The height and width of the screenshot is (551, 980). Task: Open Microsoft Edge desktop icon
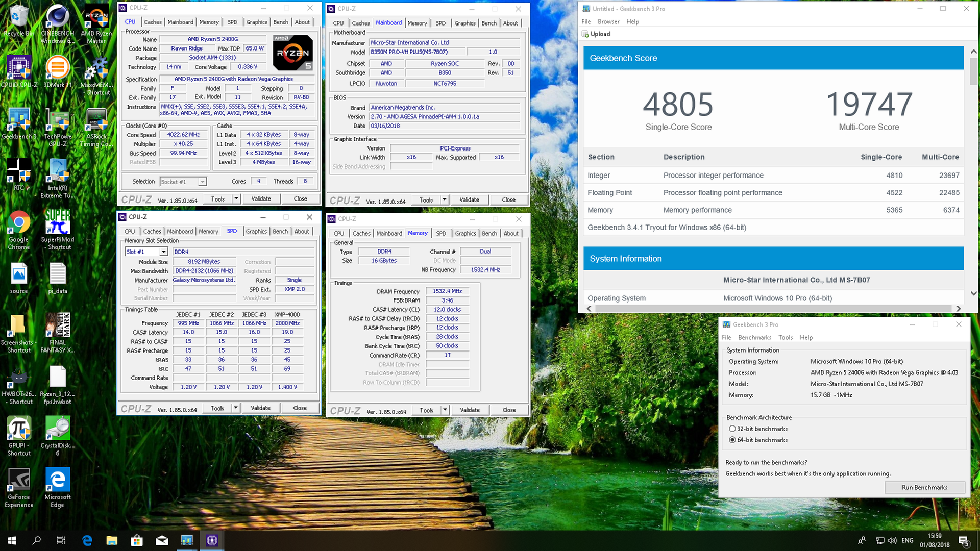coord(58,488)
